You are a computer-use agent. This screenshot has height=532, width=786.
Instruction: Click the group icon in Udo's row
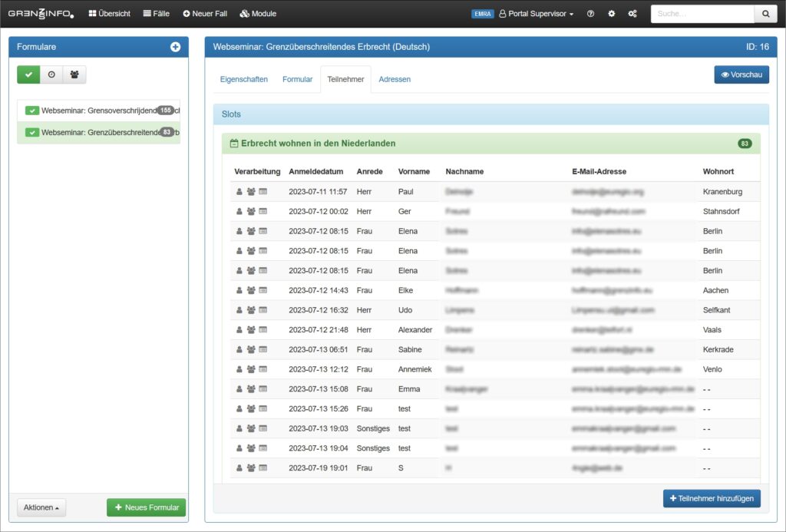pos(251,310)
